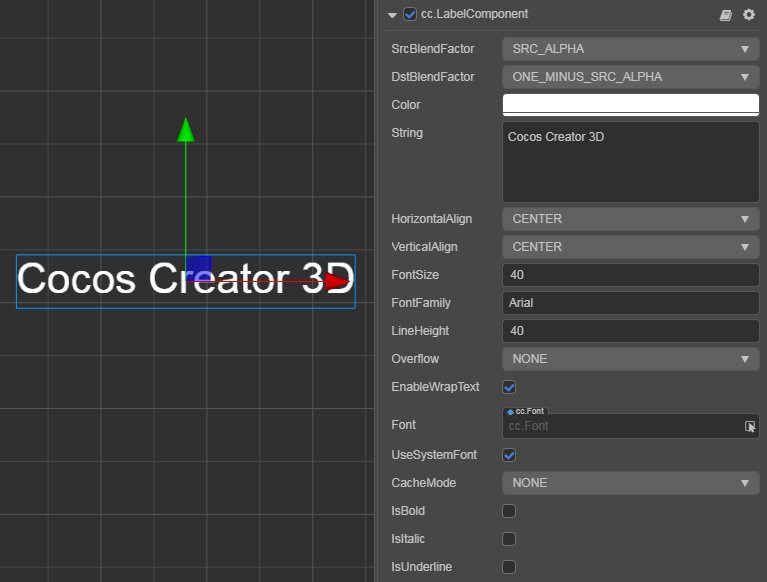Click the LineHeight value field

(631, 331)
